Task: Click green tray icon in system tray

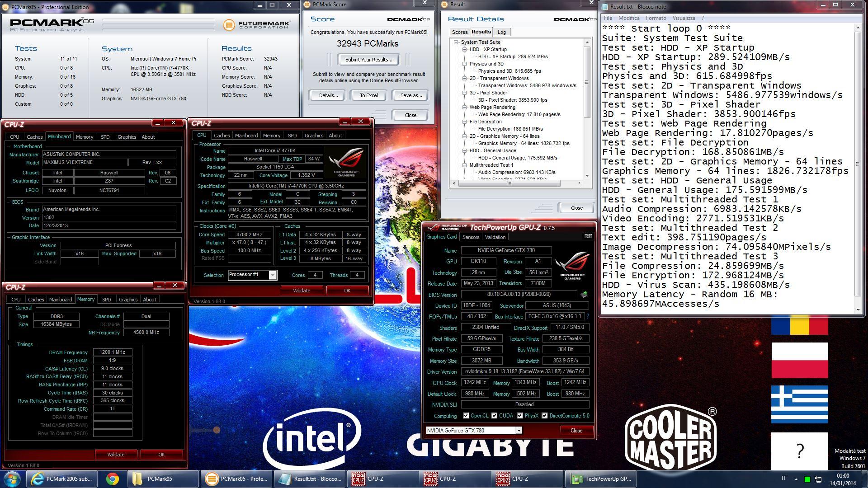Action: click(807, 479)
